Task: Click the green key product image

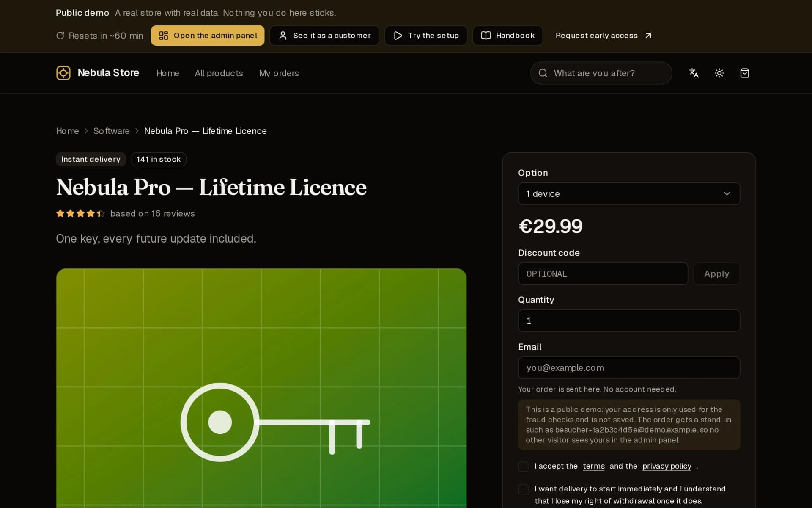Action: click(x=261, y=388)
